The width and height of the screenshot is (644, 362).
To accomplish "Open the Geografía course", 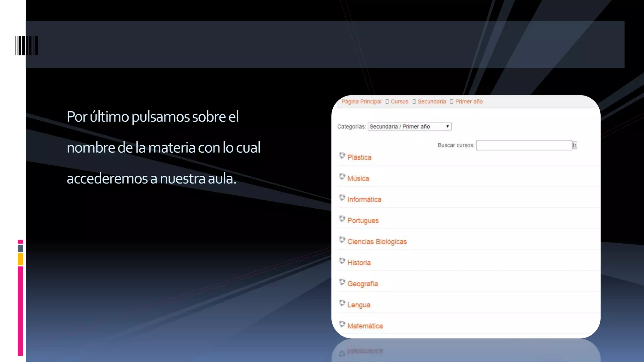I will 363,284.
